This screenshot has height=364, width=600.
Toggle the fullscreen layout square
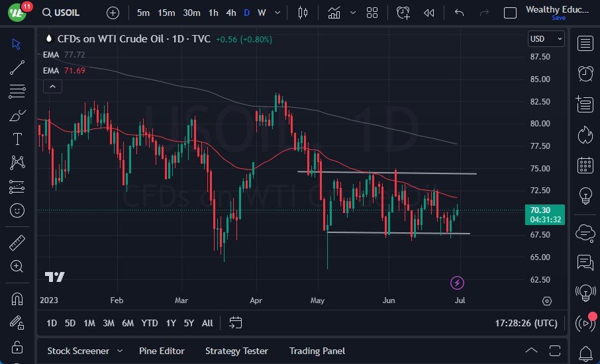pyautogui.click(x=510, y=13)
